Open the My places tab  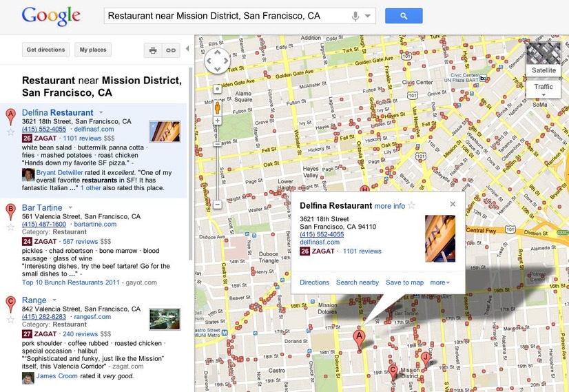(93, 50)
